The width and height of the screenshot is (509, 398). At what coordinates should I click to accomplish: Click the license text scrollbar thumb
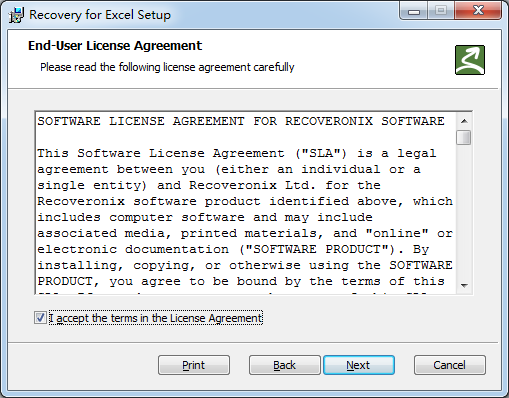point(464,138)
